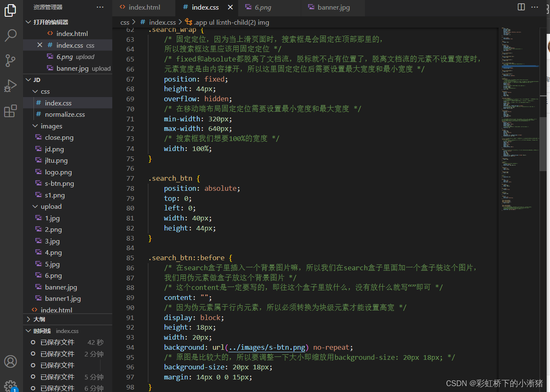Open the Search view in activity bar
The width and height of the screenshot is (550, 392).
tap(10, 36)
